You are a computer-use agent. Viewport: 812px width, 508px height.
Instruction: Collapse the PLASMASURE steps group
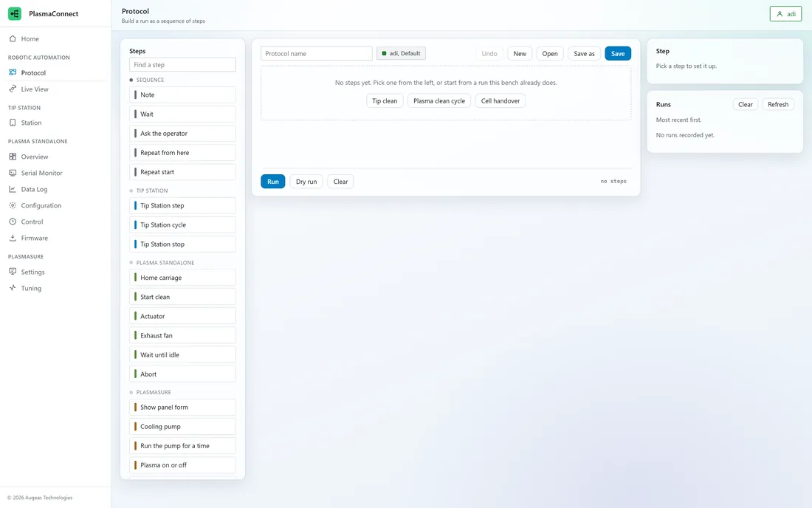[x=150, y=392]
